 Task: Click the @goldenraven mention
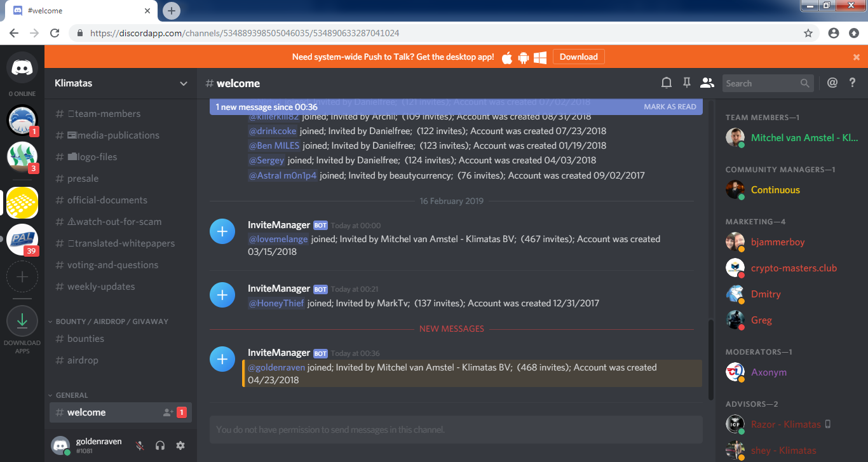[276, 367]
